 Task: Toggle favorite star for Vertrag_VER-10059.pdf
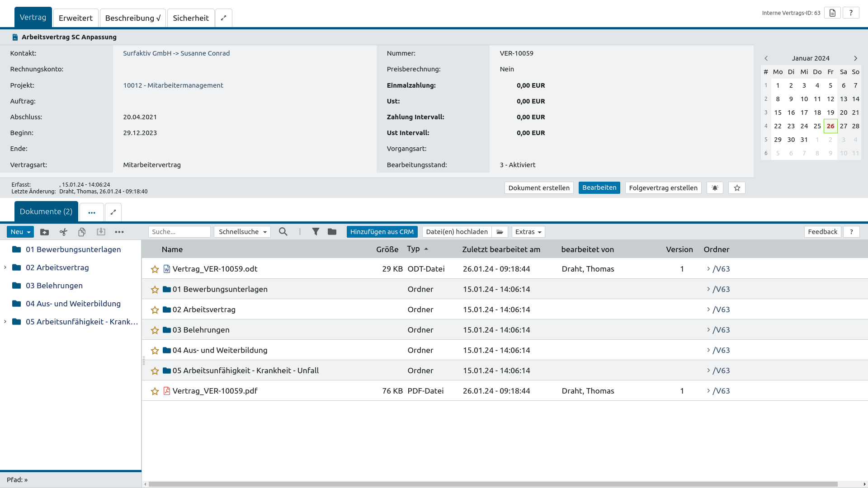point(155,391)
